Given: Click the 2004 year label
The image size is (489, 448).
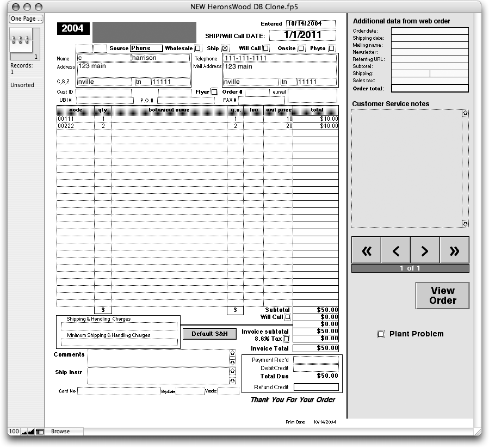Looking at the screenshot, I should coord(73,28).
